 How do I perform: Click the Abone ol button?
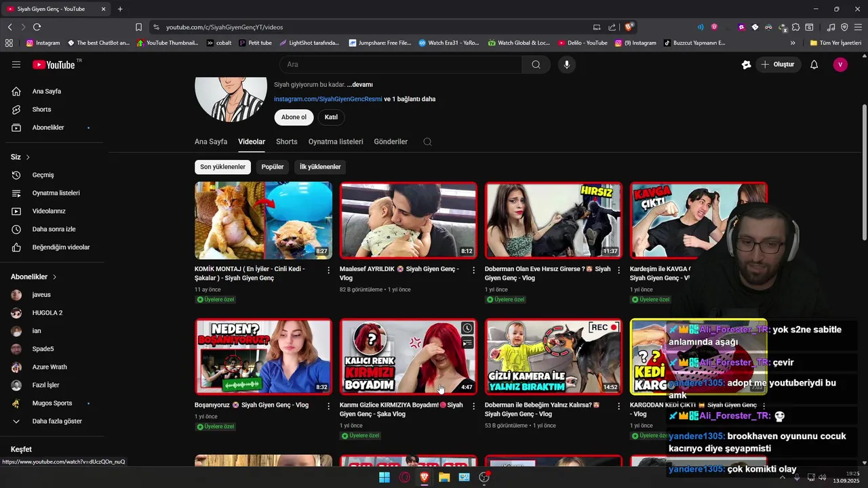pyautogui.click(x=294, y=117)
